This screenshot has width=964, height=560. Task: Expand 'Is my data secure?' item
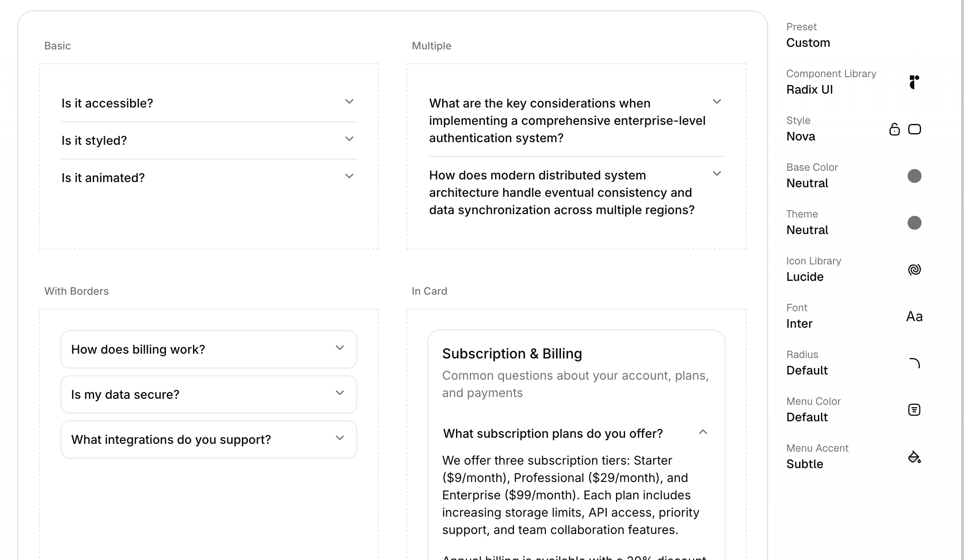coord(209,394)
